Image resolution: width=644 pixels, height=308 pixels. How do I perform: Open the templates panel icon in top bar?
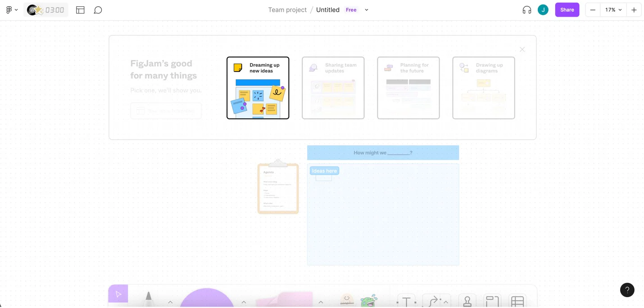(x=81, y=10)
